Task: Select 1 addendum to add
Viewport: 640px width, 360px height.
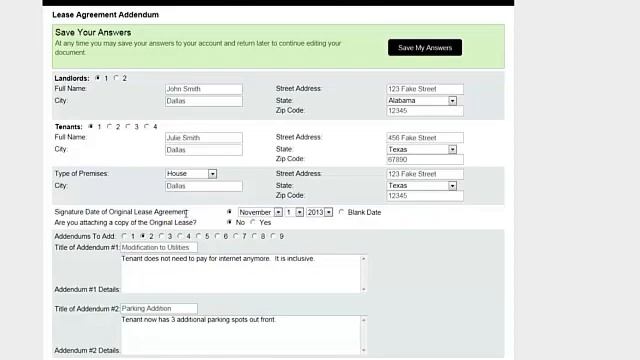Action: (x=124, y=236)
